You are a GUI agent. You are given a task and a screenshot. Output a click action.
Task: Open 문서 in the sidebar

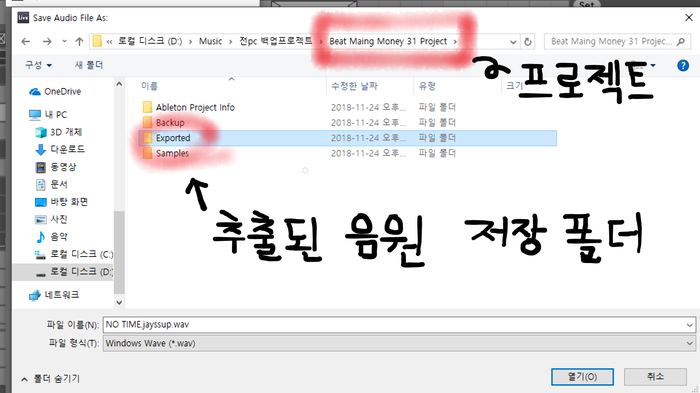point(51,184)
